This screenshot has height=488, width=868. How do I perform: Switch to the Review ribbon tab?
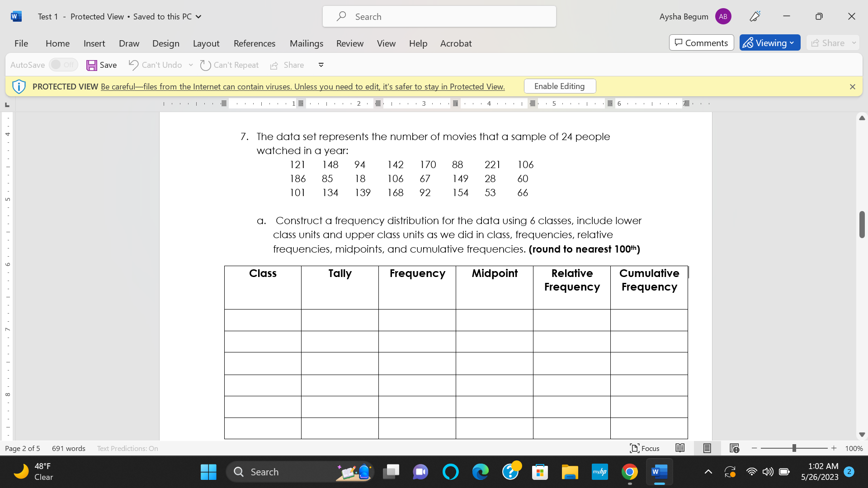(x=349, y=43)
